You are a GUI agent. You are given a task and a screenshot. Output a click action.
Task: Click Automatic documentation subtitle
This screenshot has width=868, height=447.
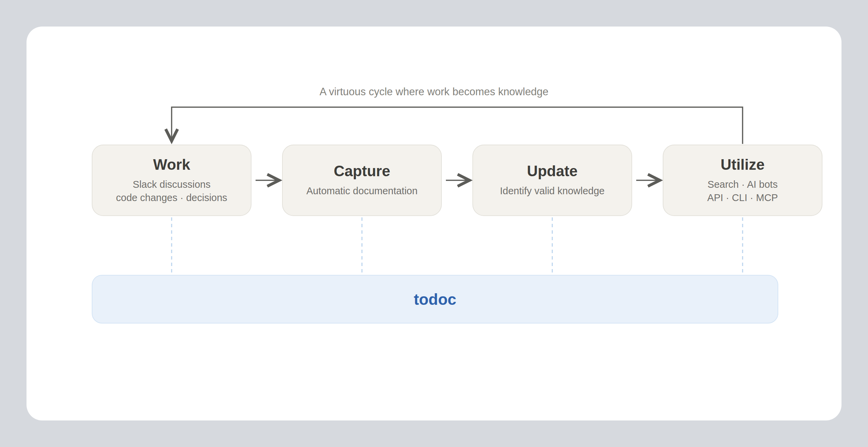tap(362, 191)
